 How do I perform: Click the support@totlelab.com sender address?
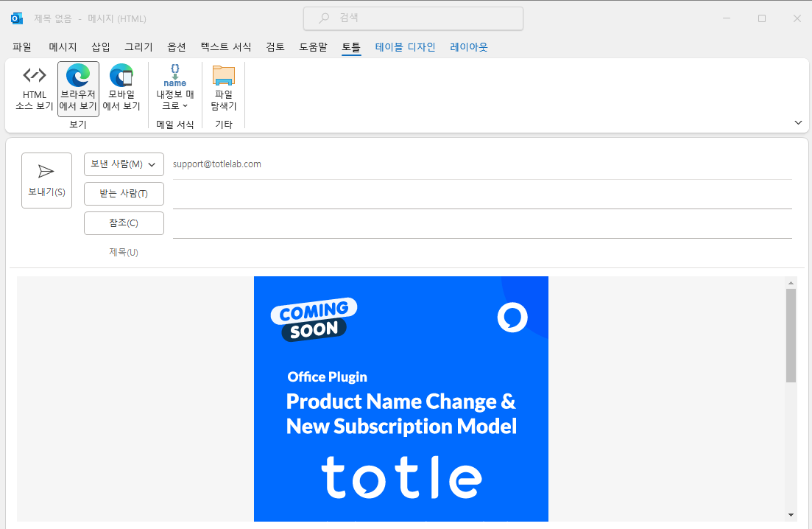[x=217, y=164]
